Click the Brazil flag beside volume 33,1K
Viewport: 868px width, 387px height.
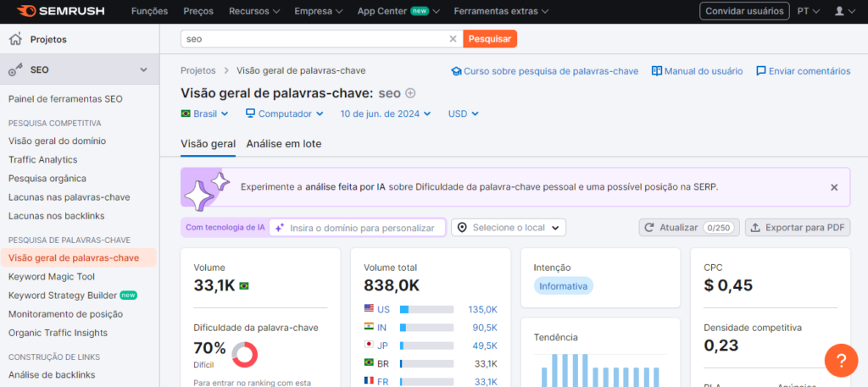243,286
